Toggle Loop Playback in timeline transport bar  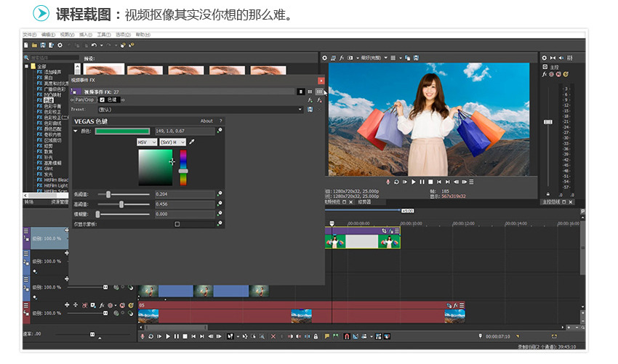(x=151, y=336)
